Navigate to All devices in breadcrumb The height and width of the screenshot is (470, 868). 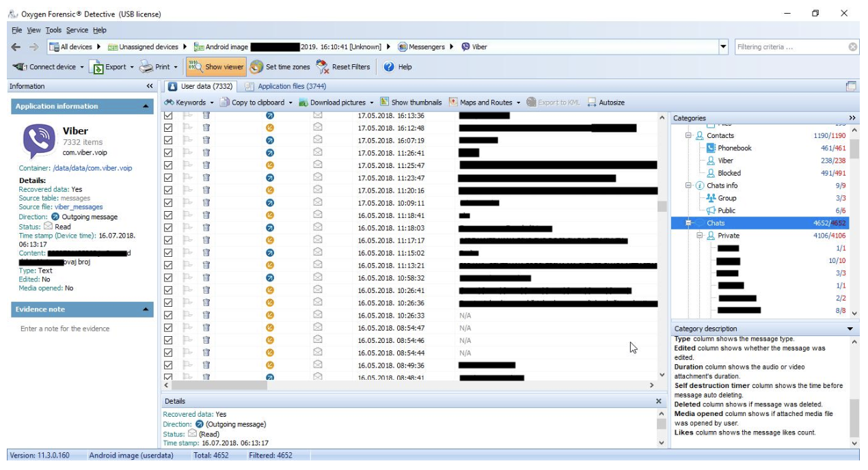[70, 47]
